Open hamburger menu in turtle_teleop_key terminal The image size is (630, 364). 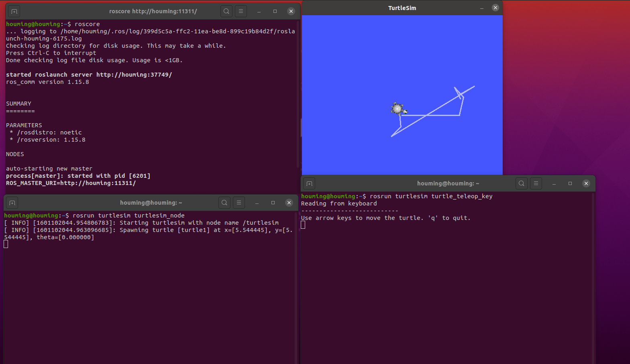[536, 183]
